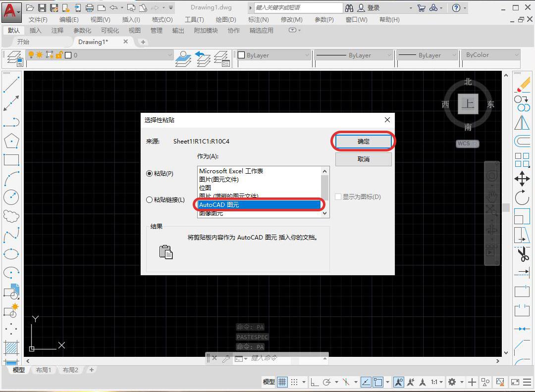Select the Mirror tool
The width and height of the screenshot is (535, 392).
(522, 122)
